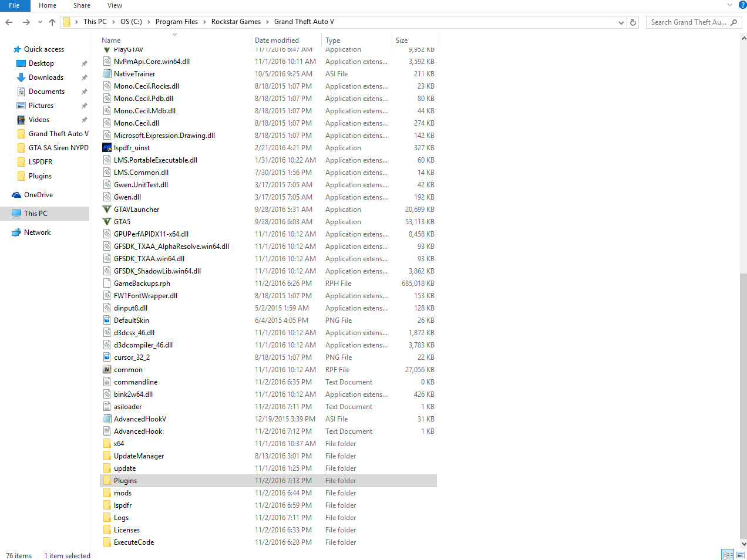Select the DefaultSkin PNG file icon
This screenshot has width=747, height=560.
107,321
